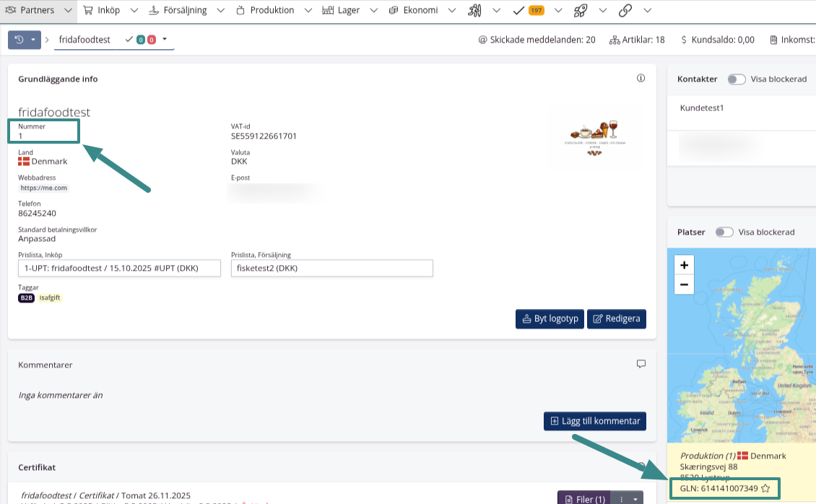Click the Redigera button
This screenshot has height=504, width=816.
pos(616,318)
